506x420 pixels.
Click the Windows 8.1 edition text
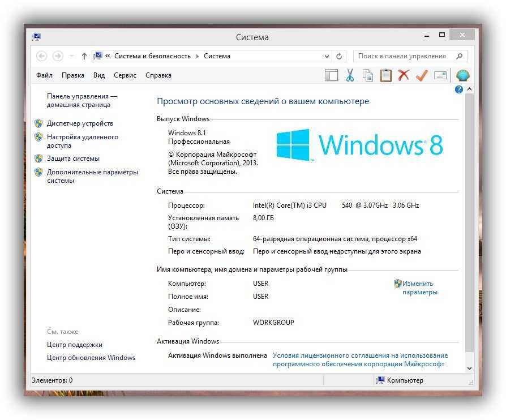point(187,132)
